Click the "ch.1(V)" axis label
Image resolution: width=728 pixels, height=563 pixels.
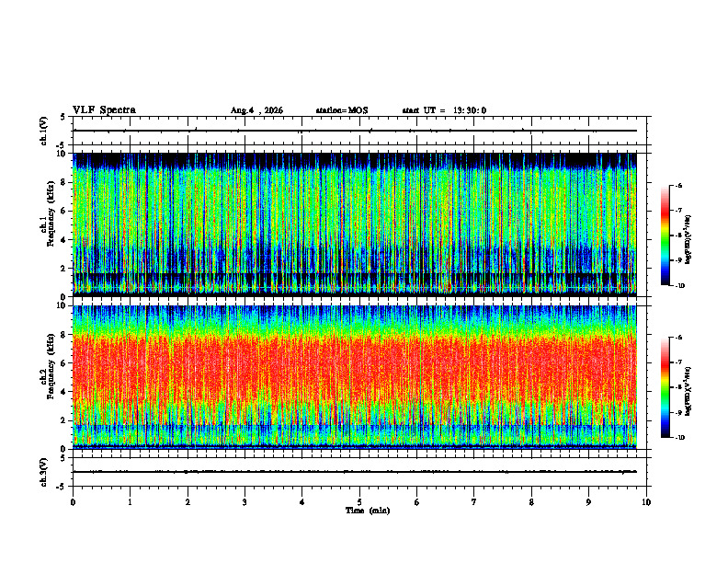point(44,131)
